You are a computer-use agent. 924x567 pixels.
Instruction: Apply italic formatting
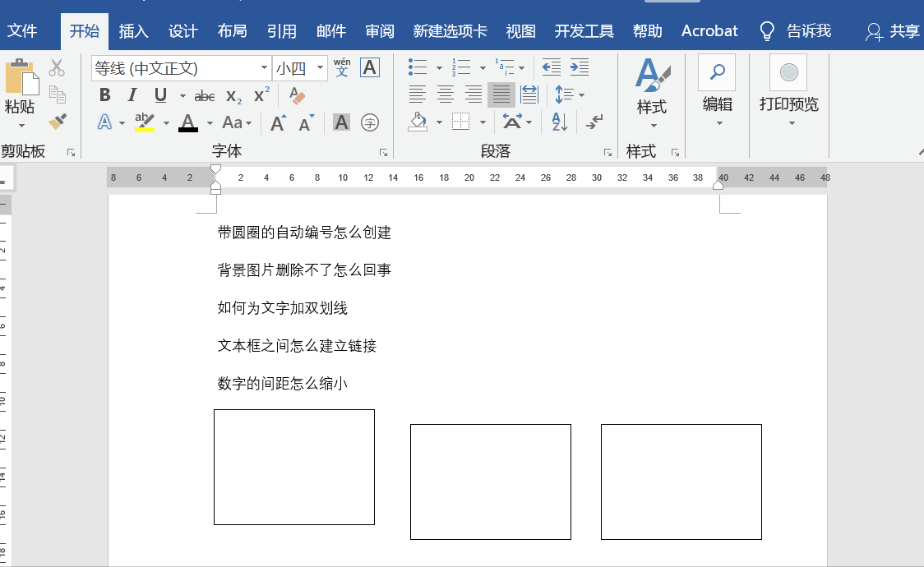[x=132, y=94]
